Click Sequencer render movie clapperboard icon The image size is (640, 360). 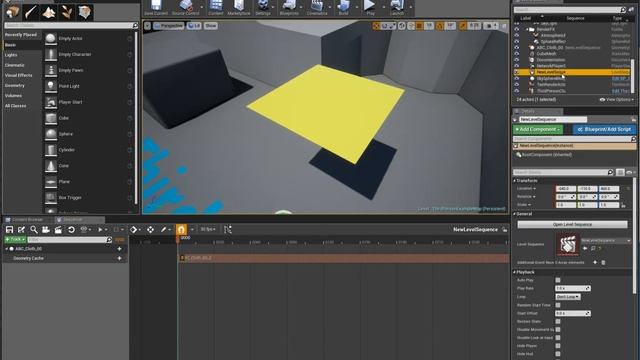(x=58, y=230)
